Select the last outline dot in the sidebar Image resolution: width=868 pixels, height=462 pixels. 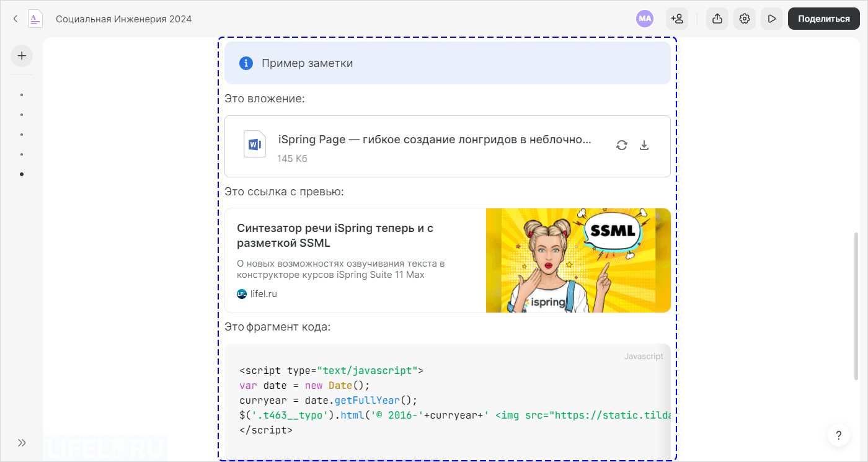[x=22, y=173]
